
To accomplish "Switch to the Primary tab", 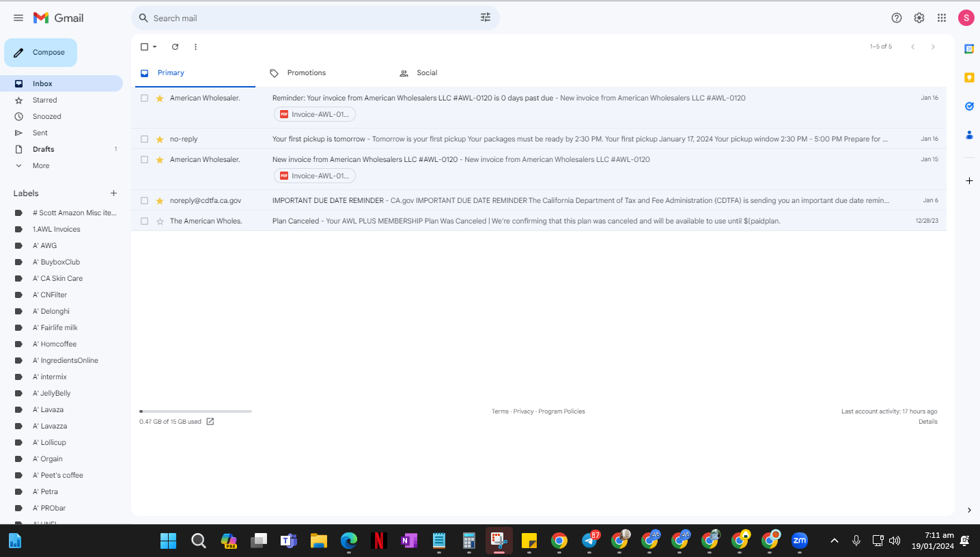I will pyautogui.click(x=195, y=73).
